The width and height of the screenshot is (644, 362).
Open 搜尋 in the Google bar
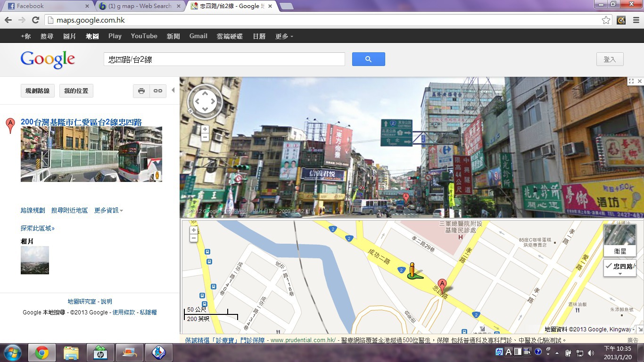[x=47, y=36]
